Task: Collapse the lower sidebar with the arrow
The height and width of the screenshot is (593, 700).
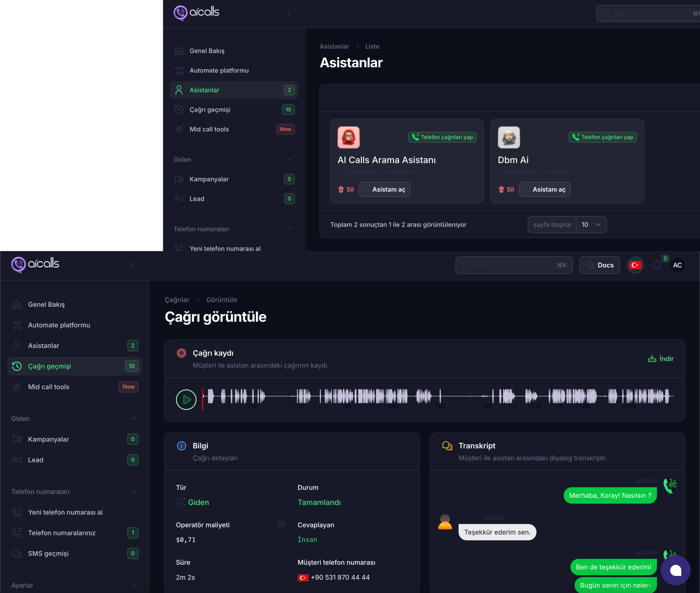Action: (133, 265)
